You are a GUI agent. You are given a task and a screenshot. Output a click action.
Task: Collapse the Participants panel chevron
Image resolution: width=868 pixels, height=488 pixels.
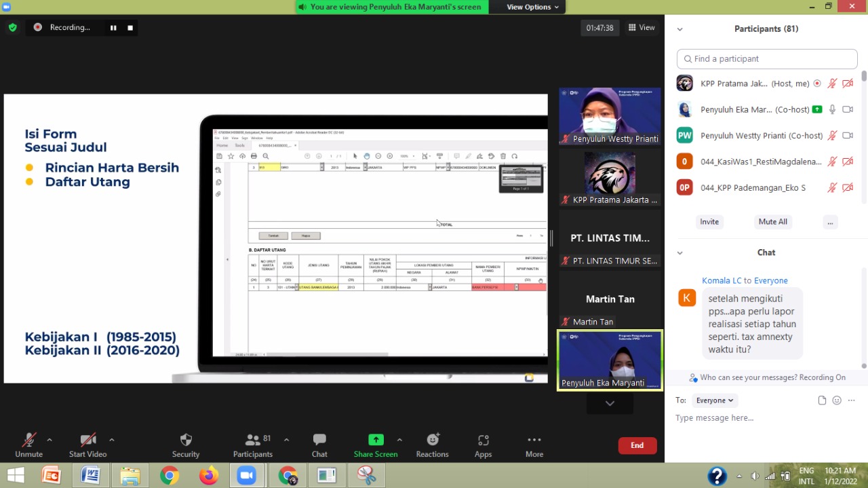(679, 29)
